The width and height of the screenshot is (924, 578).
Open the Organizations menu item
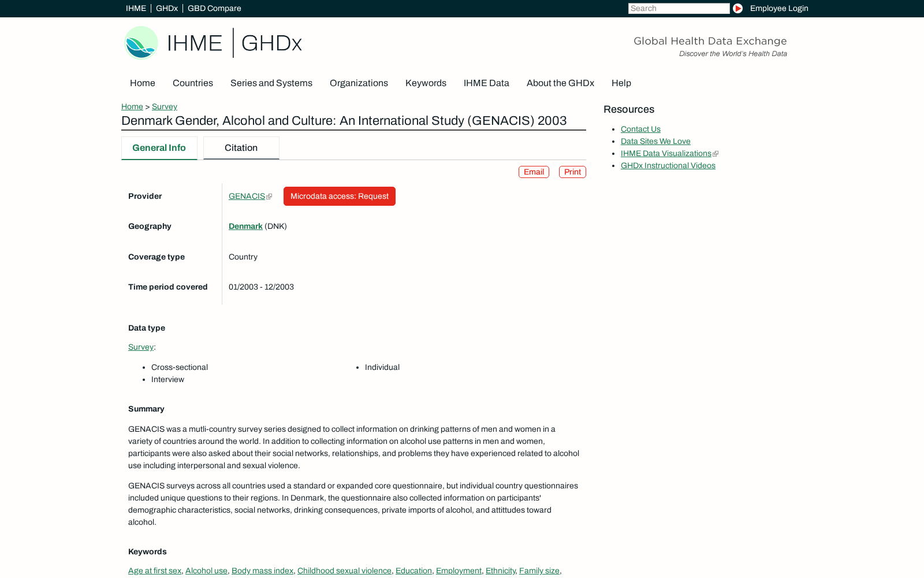[x=359, y=83]
